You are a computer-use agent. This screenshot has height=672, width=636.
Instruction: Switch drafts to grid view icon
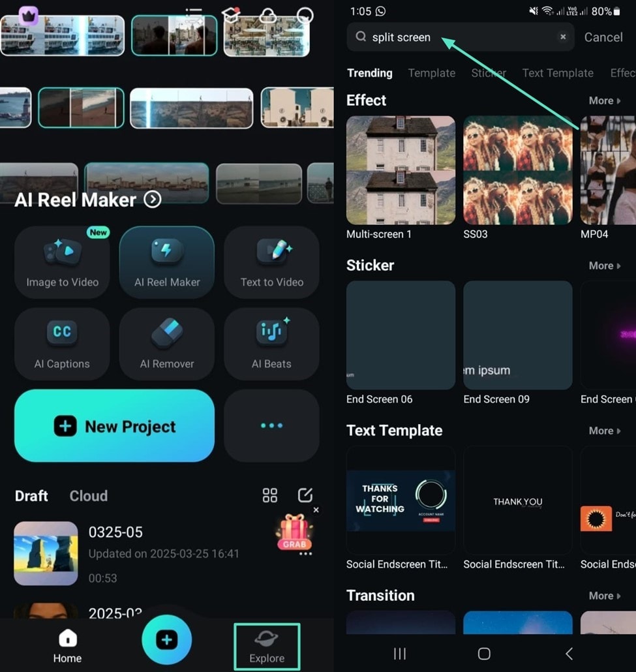coord(270,495)
